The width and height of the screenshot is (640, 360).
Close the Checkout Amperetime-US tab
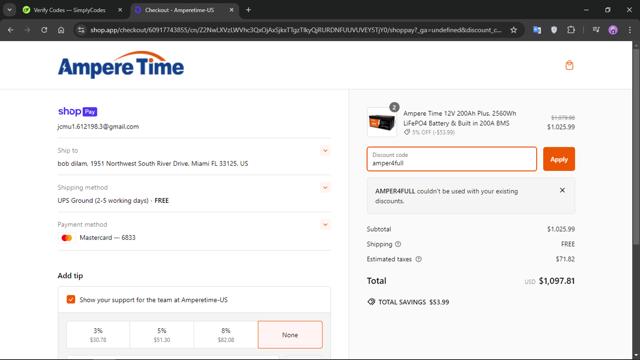point(231,10)
